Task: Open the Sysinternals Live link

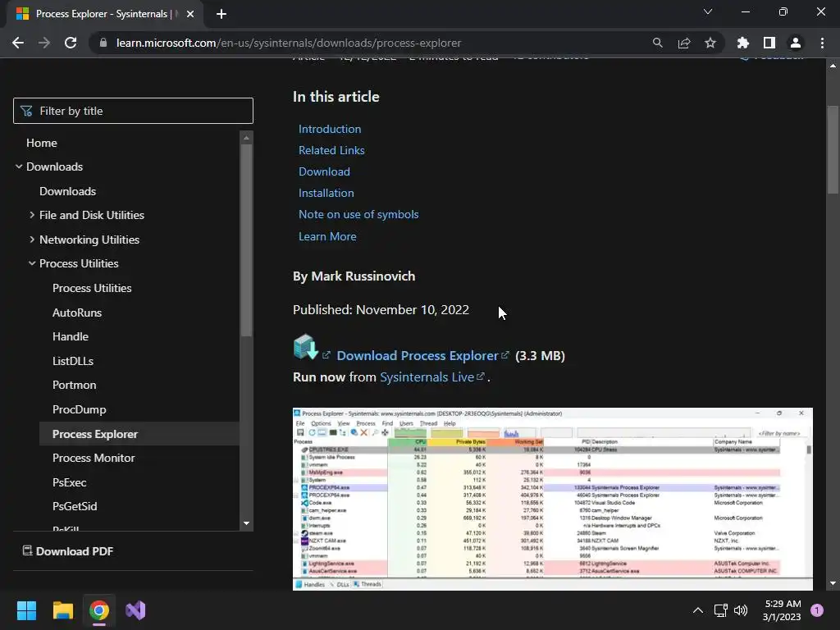Action: pyautogui.click(x=427, y=377)
